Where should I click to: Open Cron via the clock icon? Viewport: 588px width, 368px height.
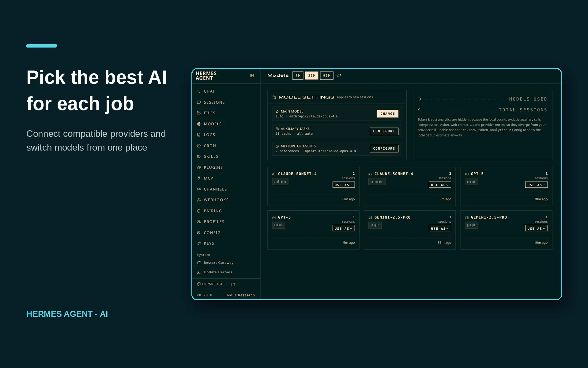coord(199,146)
